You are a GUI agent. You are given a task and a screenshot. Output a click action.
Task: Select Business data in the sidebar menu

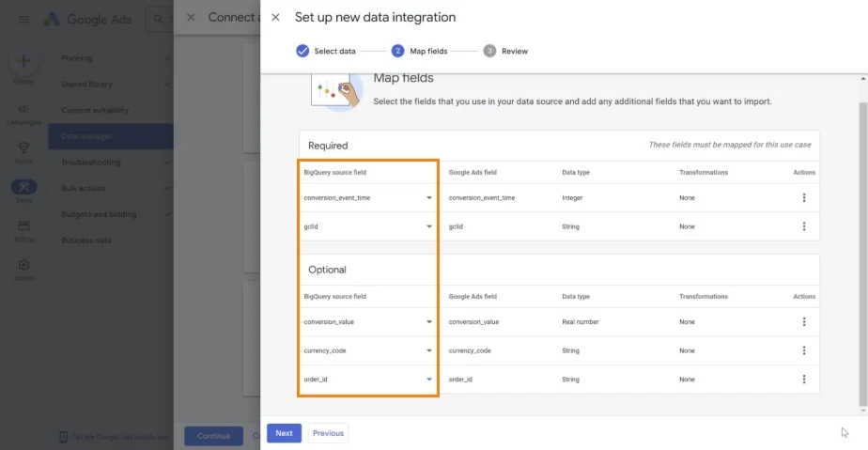pyautogui.click(x=86, y=241)
